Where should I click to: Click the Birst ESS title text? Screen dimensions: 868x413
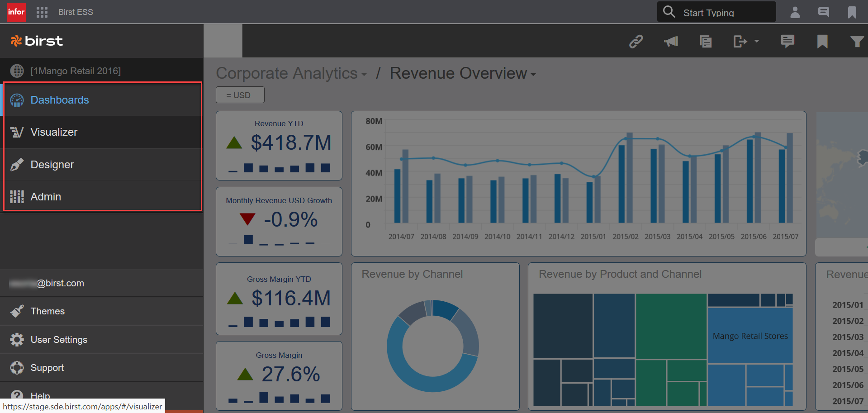tap(76, 12)
